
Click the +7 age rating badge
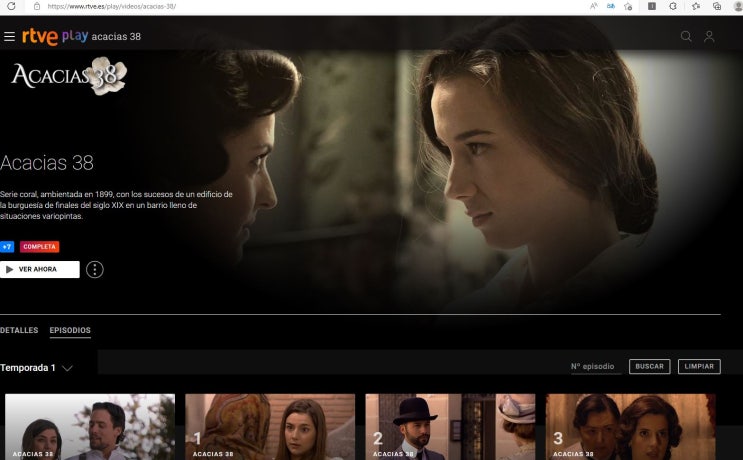[x=7, y=247]
